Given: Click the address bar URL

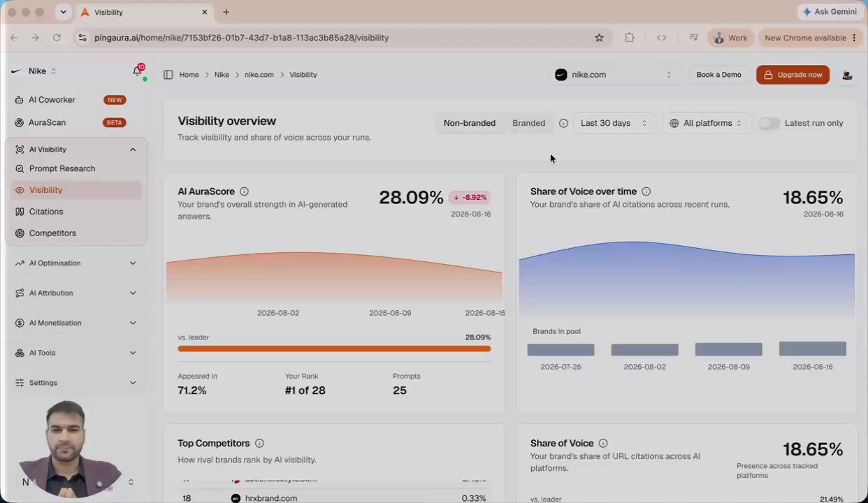Looking at the screenshot, I should click(241, 38).
